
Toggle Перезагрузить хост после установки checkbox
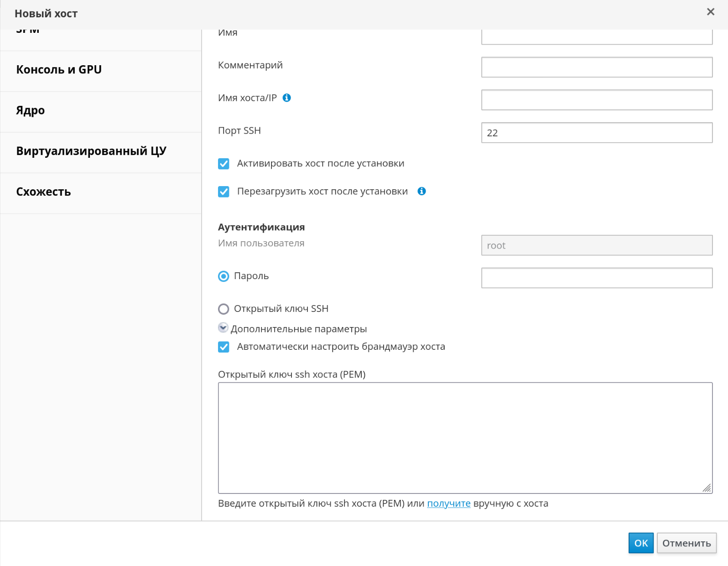(224, 192)
